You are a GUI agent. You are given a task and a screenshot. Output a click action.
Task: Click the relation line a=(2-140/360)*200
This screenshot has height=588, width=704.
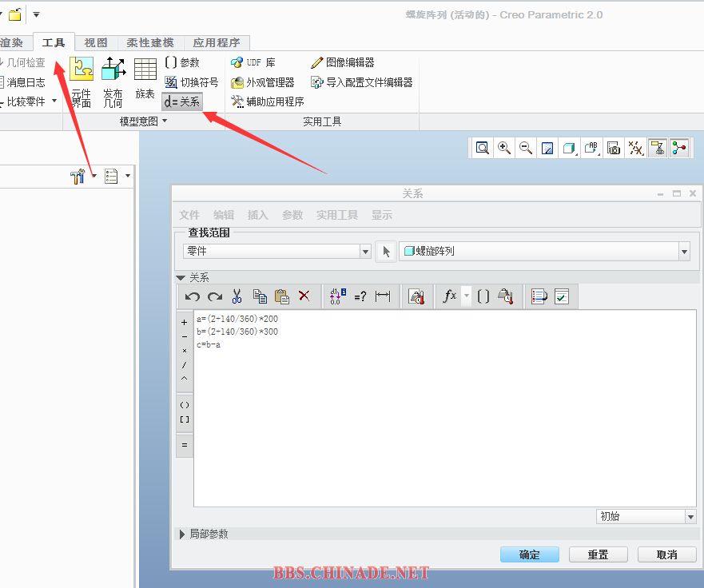(237, 319)
